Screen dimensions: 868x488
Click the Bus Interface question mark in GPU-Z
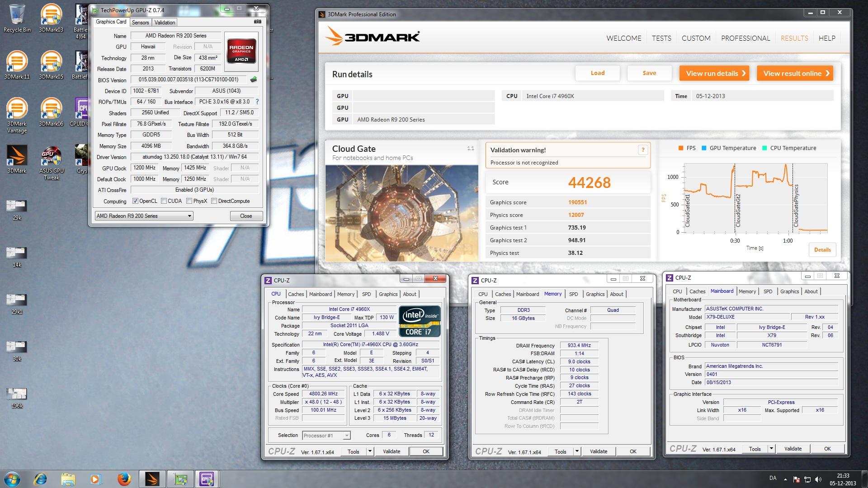(257, 102)
